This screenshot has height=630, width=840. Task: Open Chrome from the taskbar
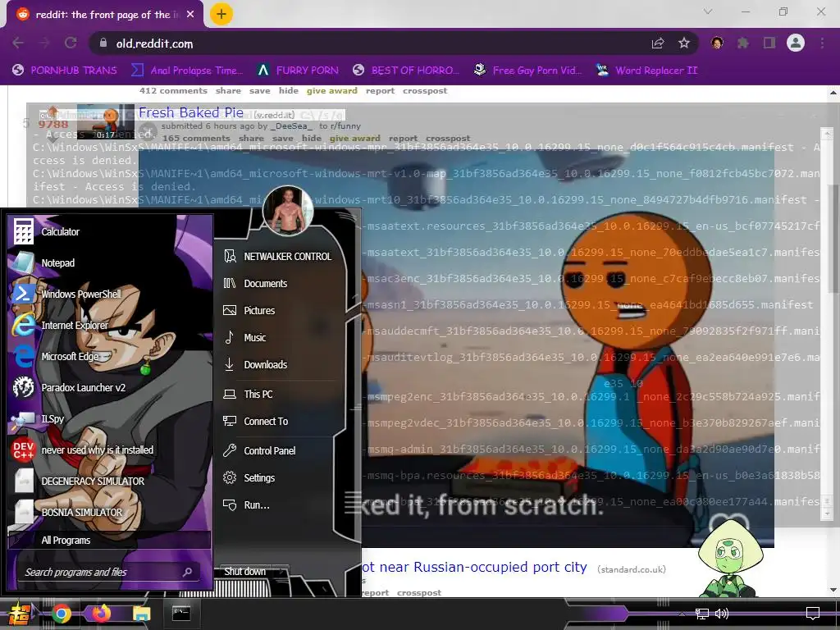[x=62, y=614]
